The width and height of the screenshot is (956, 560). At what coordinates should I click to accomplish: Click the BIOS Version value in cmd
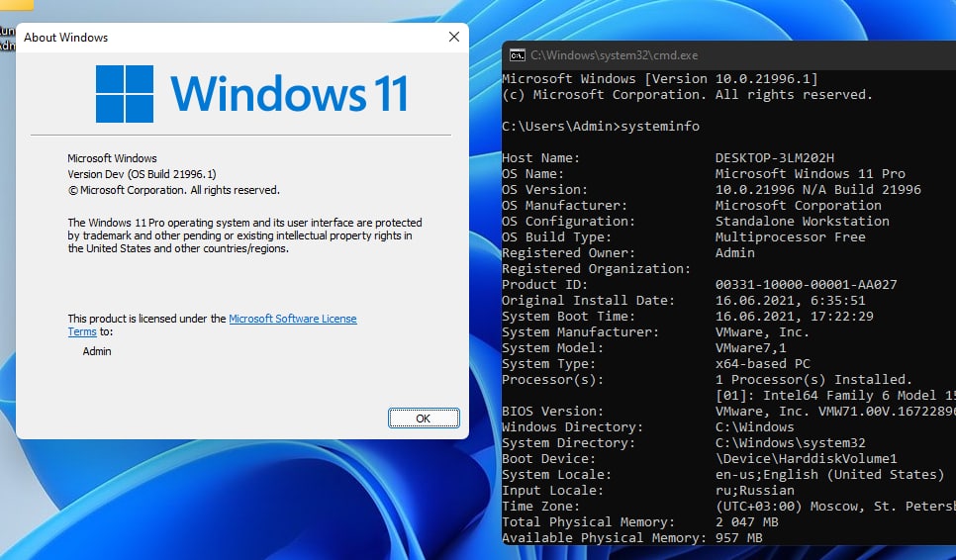click(835, 412)
